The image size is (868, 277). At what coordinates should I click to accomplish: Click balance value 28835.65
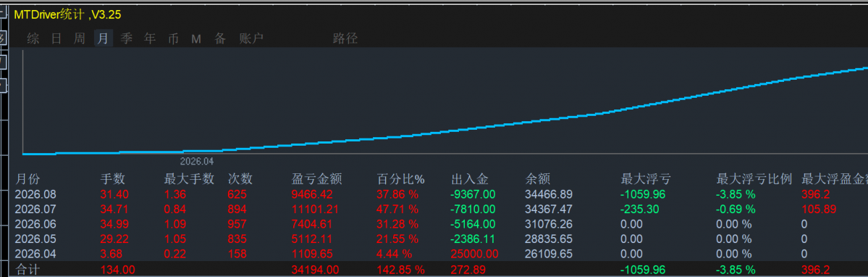pyautogui.click(x=549, y=239)
